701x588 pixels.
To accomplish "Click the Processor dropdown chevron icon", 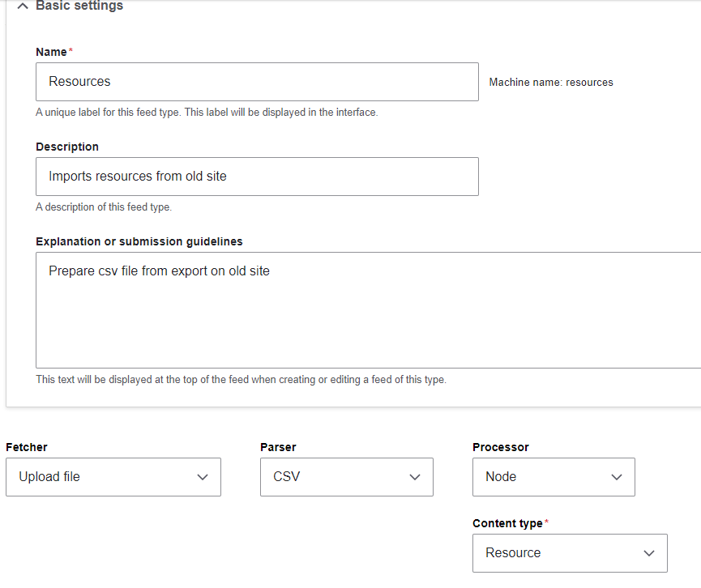I will click(617, 477).
